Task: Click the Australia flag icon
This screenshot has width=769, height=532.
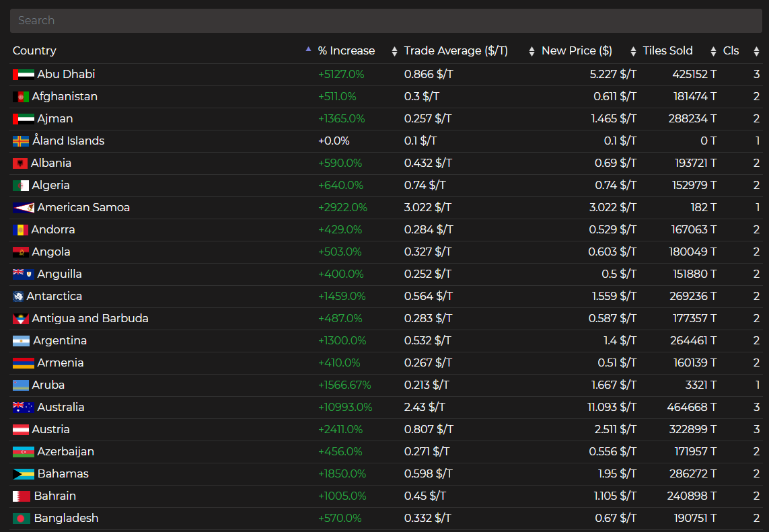Action: pos(24,408)
